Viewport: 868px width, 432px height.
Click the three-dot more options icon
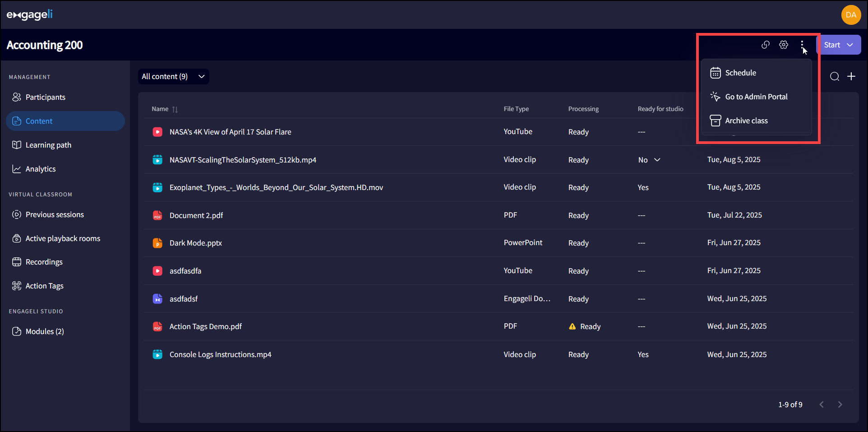tap(802, 45)
